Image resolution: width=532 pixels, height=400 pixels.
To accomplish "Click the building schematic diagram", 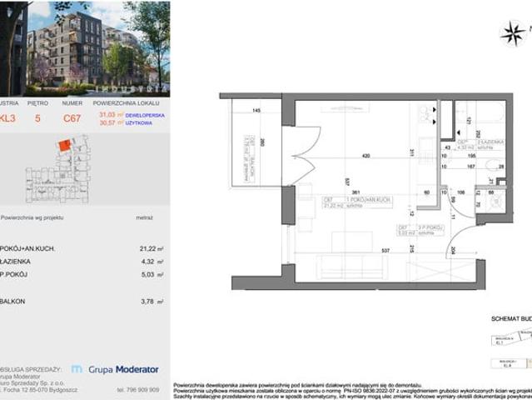I will pos(511,348).
